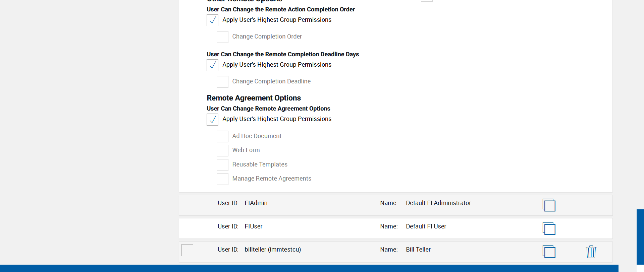This screenshot has width=644, height=272.
Task: Copy the FIAdmin user
Action: point(549,205)
